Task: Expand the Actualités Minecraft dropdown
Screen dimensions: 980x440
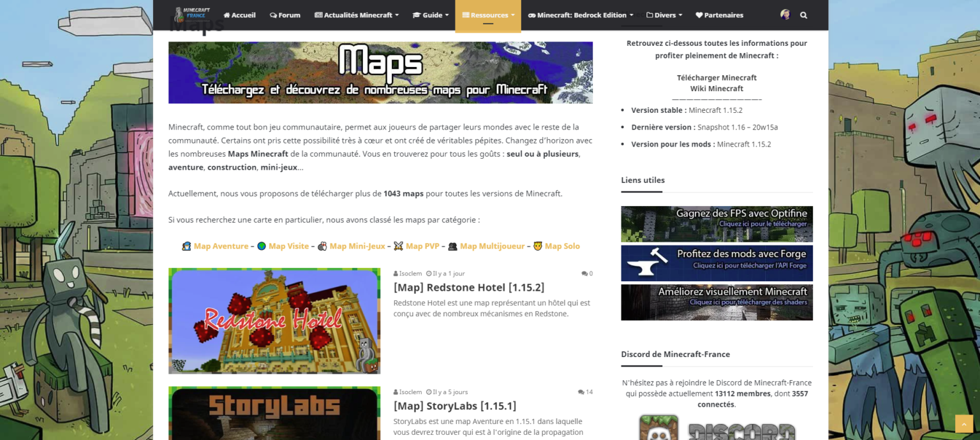Action: (355, 15)
